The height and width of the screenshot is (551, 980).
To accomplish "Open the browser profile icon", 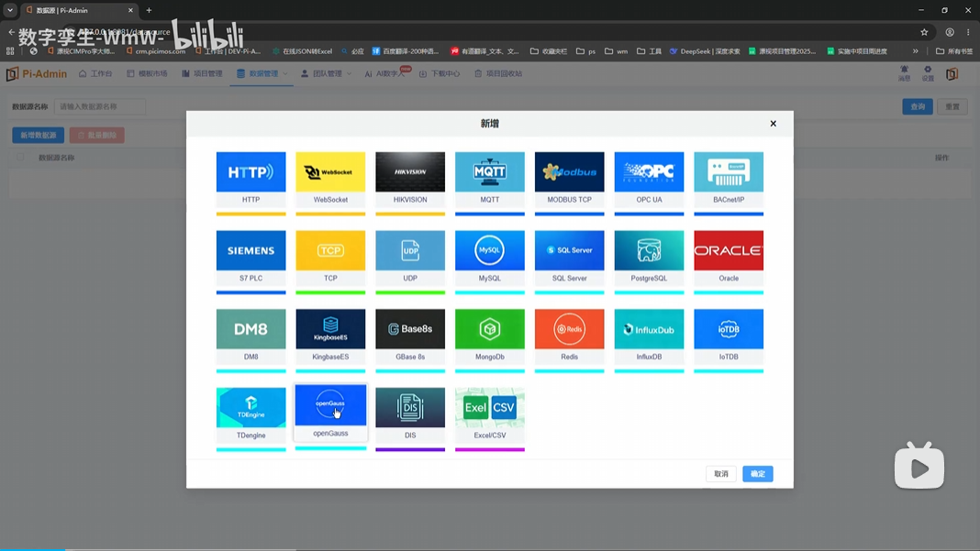I will tap(950, 32).
